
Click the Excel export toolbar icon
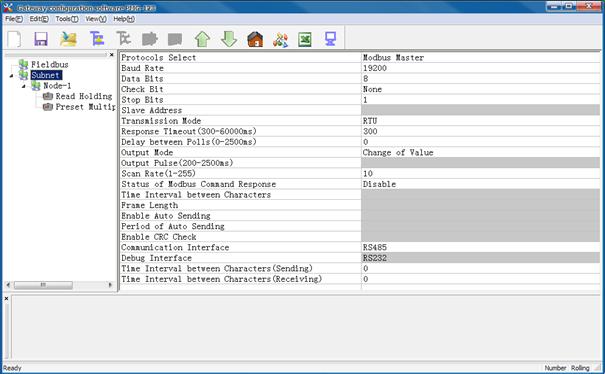pos(305,39)
